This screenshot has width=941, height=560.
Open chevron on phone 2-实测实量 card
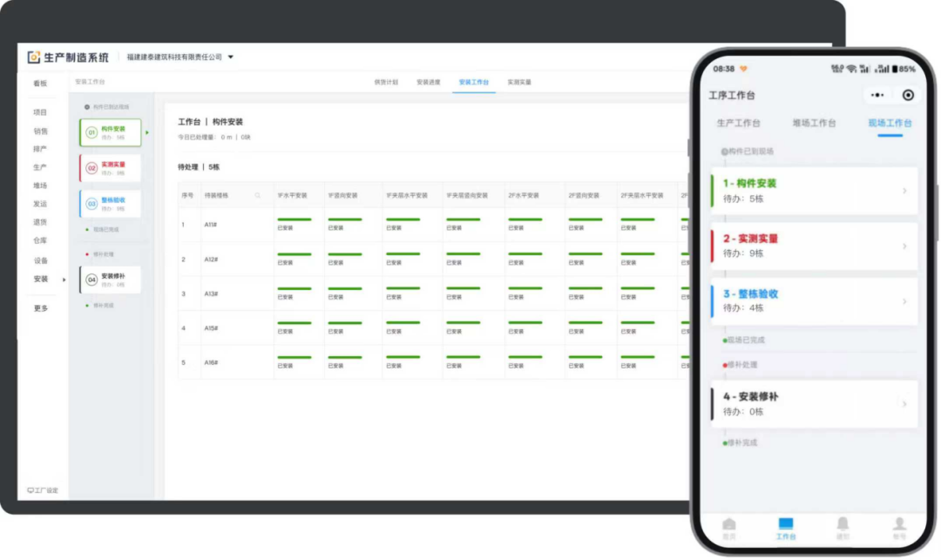pos(904,246)
